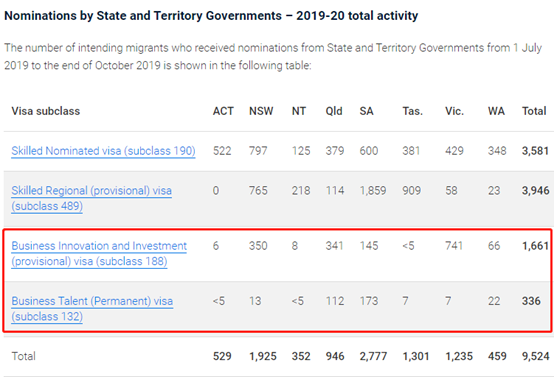Click the Visa subclass column header

46,111
